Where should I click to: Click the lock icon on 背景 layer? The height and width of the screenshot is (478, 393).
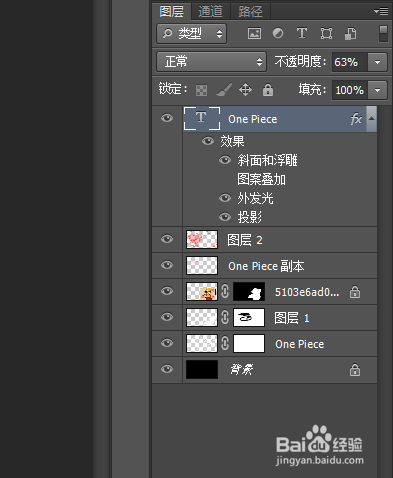(355, 370)
